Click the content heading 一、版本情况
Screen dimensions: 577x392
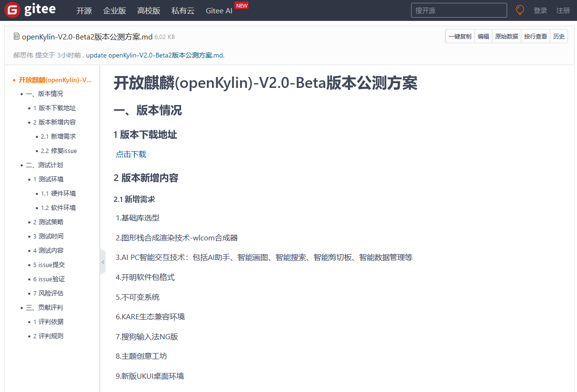tap(148, 111)
